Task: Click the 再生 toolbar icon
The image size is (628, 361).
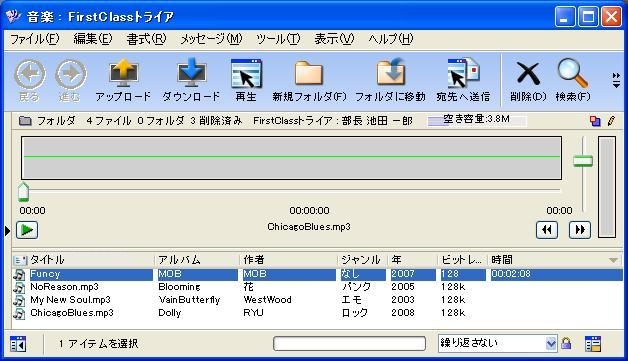Action: (x=246, y=73)
